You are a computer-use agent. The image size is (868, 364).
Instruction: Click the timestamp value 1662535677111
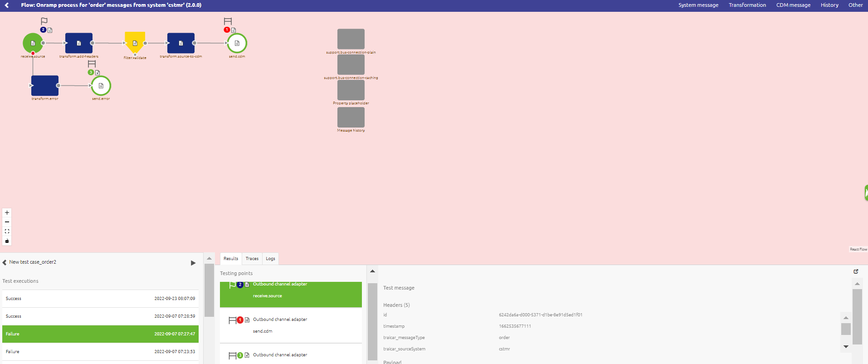click(515, 326)
